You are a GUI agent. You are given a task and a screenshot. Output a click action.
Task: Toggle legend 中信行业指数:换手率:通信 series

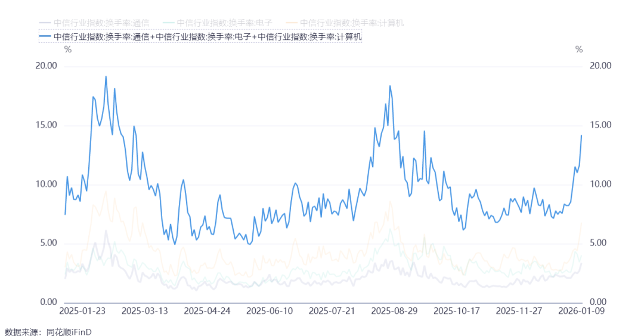point(94,23)
